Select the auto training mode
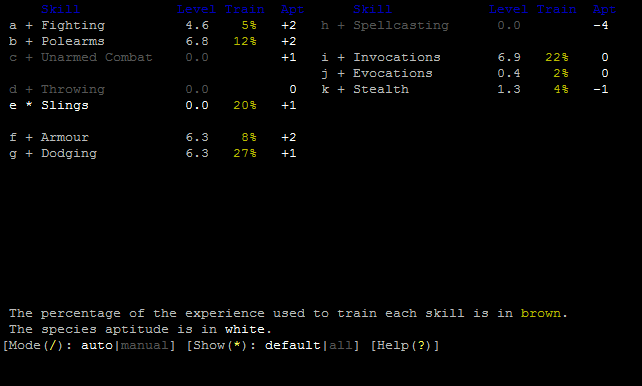 point(97,345)
